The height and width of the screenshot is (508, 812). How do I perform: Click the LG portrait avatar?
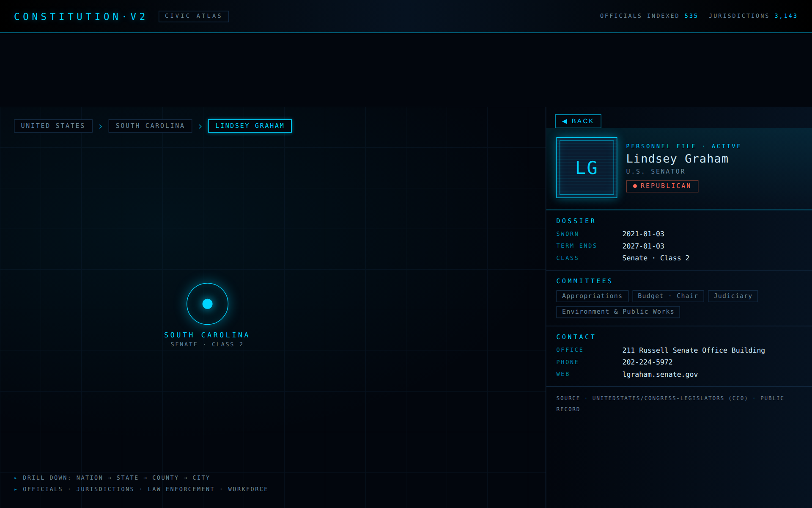587,168
